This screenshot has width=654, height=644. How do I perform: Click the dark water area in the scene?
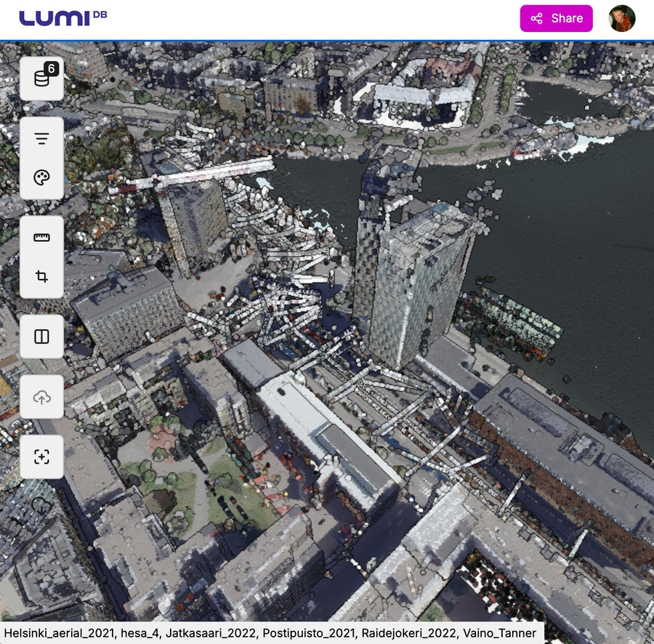[567, 218]
